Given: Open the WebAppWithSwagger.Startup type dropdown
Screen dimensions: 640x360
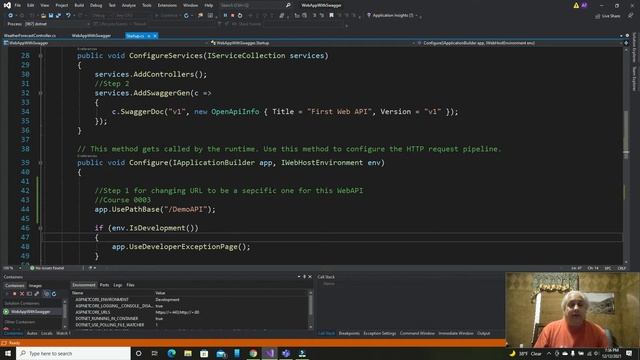Looking at the screenshot, I should pyautogui.click(x=313, y=43).
